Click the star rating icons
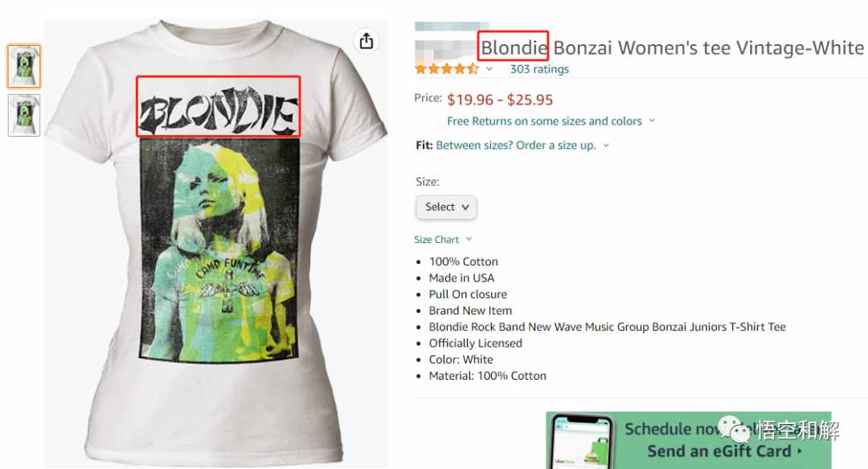Image resolution: width=868 pixels, height=469 pixels. click(x=447, y=69)
